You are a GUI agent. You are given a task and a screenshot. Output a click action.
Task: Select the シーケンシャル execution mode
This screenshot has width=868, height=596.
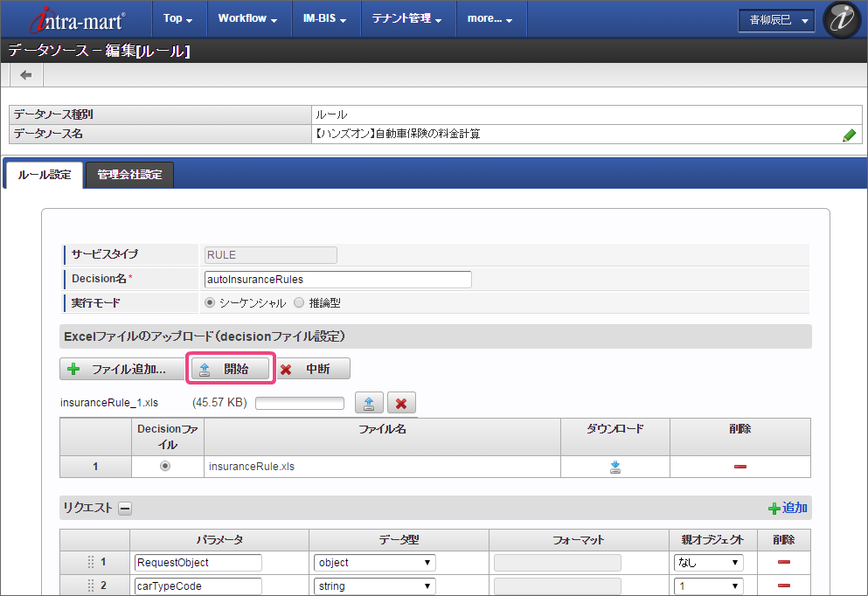pyautogui.click(x=209, y=303)
